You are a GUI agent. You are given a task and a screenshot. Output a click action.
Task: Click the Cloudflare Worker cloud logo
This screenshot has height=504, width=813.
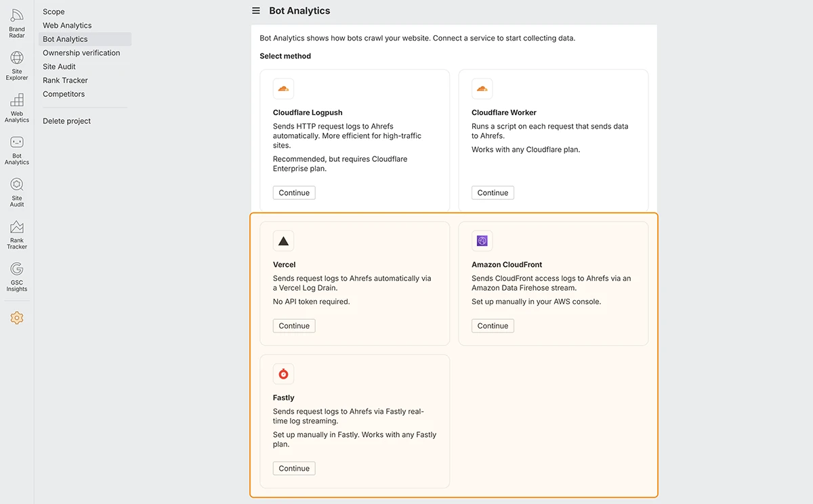pos(482,89)
